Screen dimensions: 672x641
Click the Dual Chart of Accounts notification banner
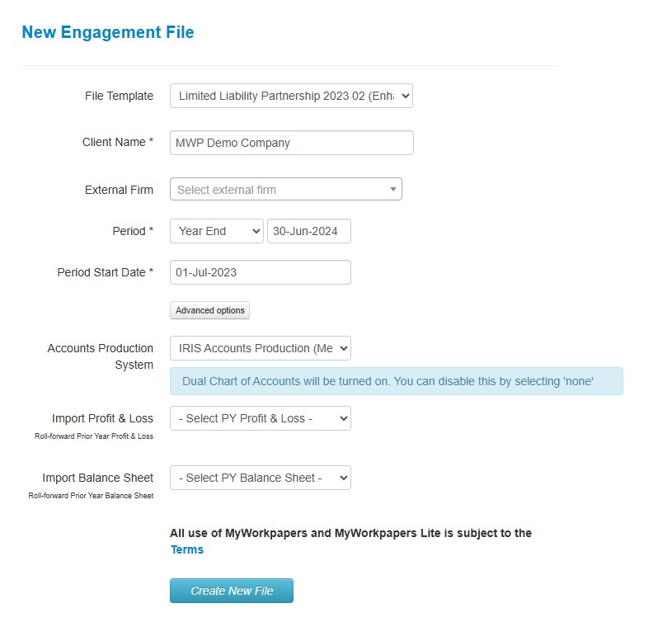[x=396, y=381]
